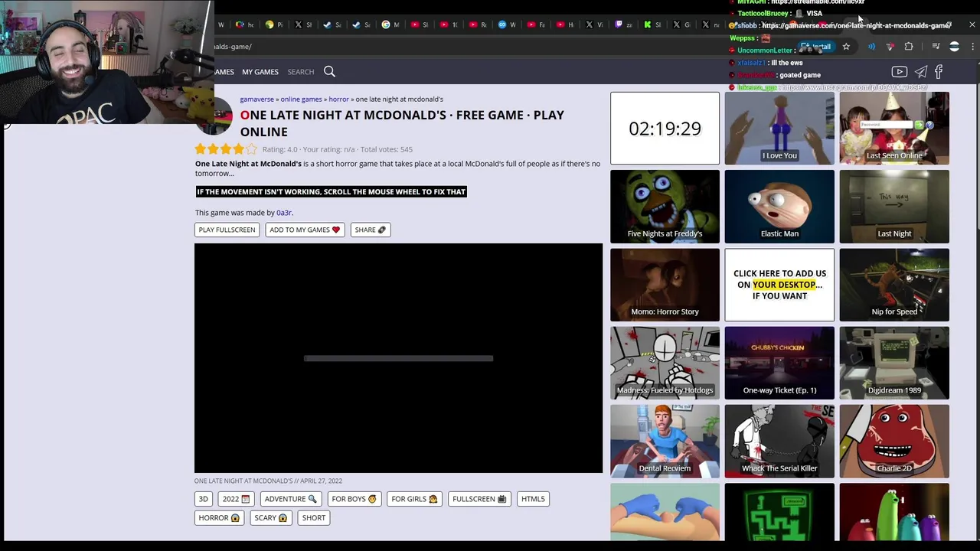Open the Elastic Man game thumbnail
980x551 pixels.
pyautogui.click(x=779, y=207)
